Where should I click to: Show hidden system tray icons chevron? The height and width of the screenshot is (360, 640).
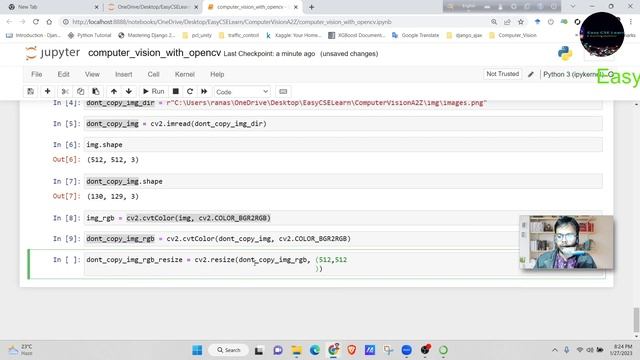point(554,350)
